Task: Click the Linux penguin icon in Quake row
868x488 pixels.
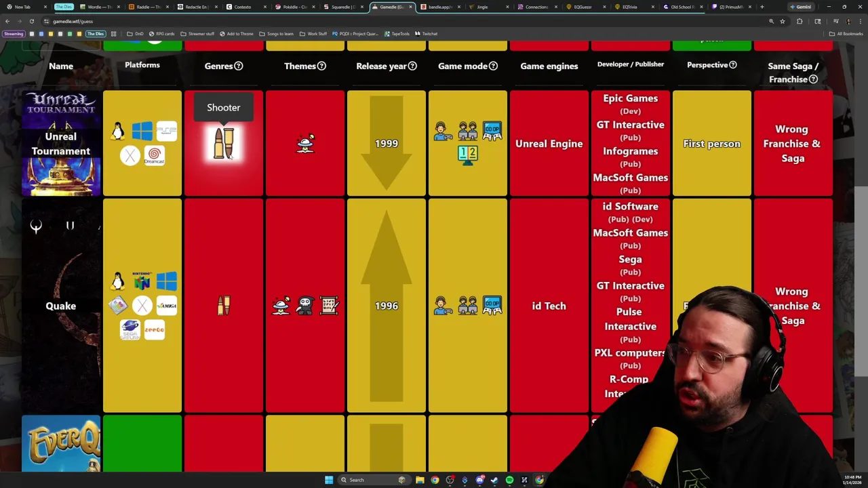Action: click(x=118, y=281)
